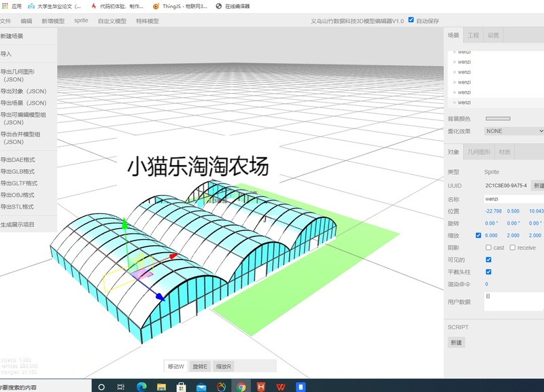Open Microsoft Store from the taskbar
Image resolution: width=544 pixels, height=392 pixels.
click(181, 387)
